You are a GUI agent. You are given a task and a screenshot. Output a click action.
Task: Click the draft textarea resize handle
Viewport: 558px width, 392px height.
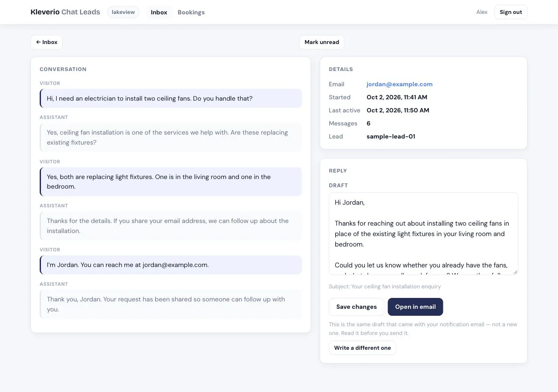point(515,271)
